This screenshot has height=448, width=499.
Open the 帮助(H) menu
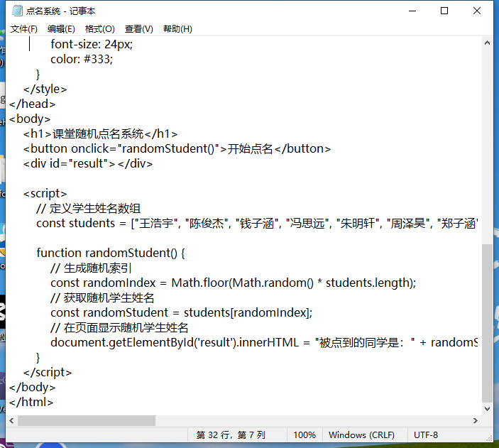[177, 29]
